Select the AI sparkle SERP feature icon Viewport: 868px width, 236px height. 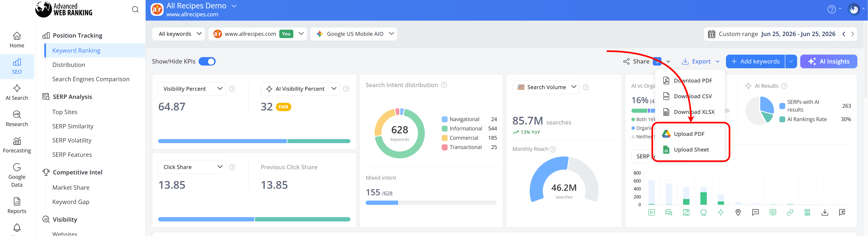pyautogui.click(x=721, y=212)
